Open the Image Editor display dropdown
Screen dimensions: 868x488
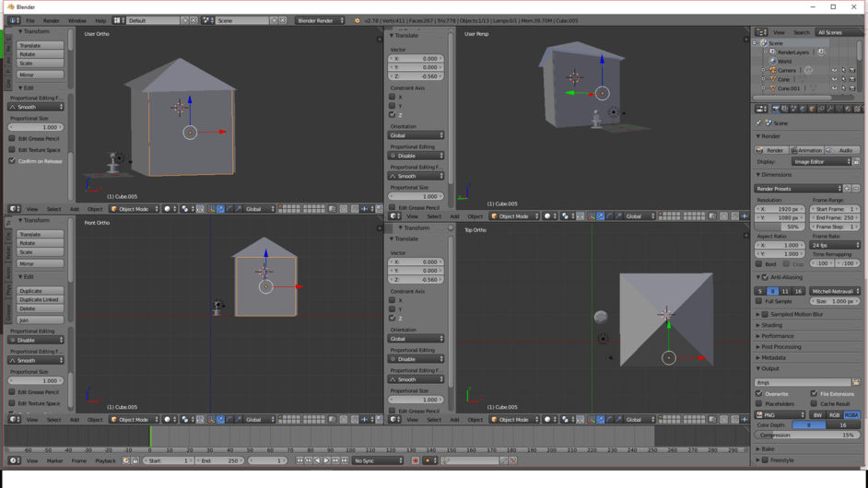(x=821, y=162)
